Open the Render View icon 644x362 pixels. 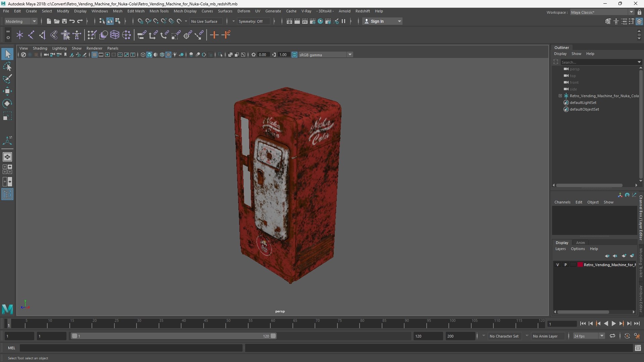coord(289,21)
